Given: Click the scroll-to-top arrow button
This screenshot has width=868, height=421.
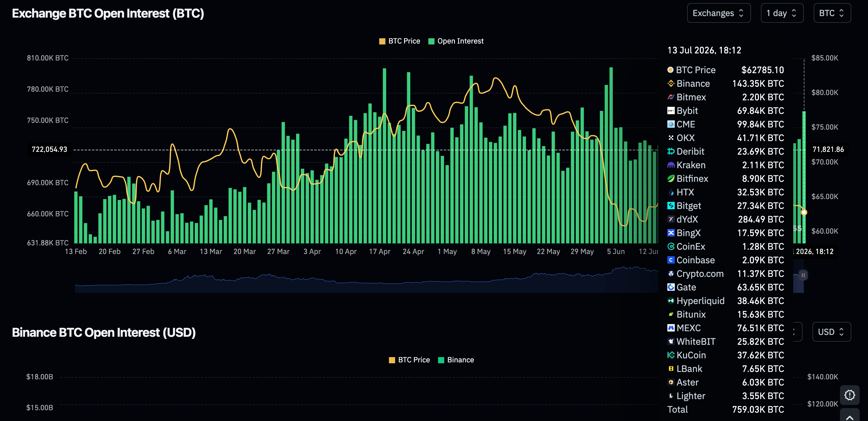Looking at the screenshot, I should [x=849, y=416].
